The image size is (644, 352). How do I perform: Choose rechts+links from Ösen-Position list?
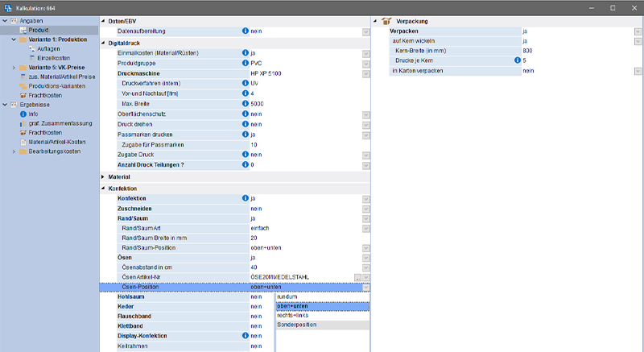(x=323, y=316)
